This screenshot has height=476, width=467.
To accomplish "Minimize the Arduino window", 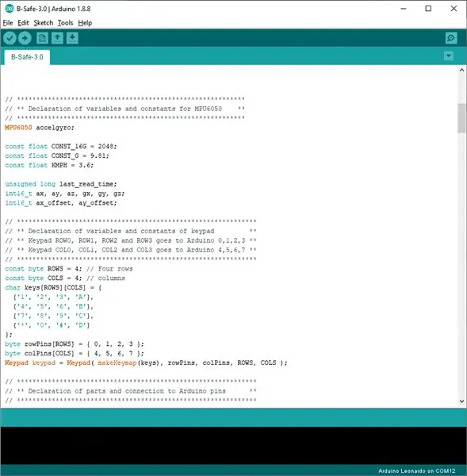I will click(x=404, y=9).
